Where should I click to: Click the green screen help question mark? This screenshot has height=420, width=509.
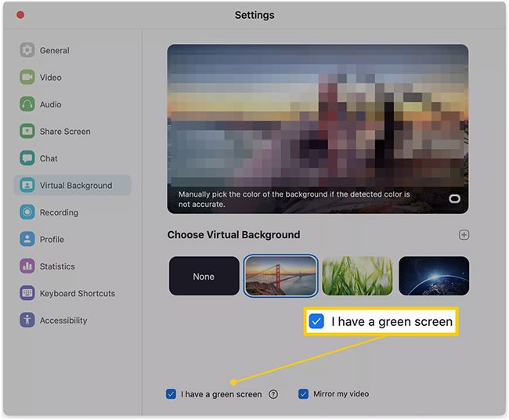click(x=273, y=394)
